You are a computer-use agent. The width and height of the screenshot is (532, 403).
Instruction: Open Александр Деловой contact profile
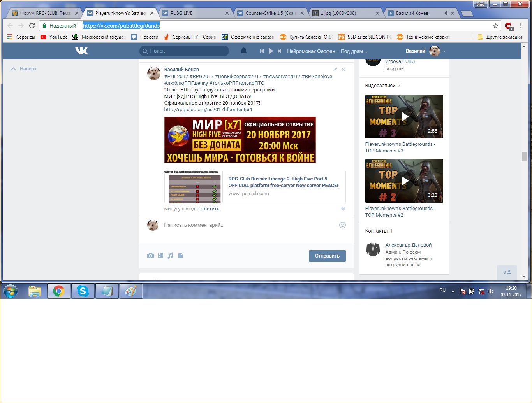coord(409,245)
